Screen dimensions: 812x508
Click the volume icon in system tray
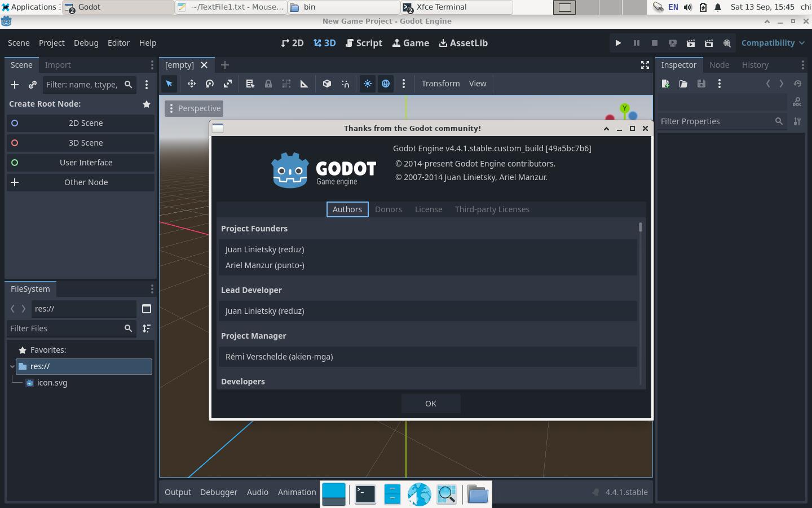[x=688, y=7]
